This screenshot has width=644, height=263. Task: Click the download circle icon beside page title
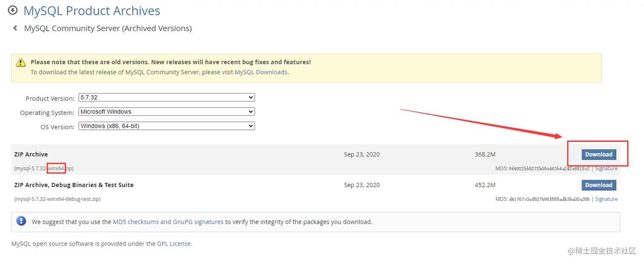point(13,10)
